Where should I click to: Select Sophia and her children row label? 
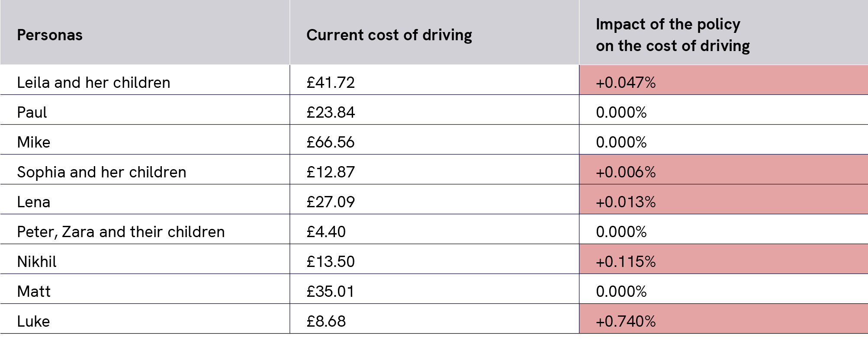[102, 172]
